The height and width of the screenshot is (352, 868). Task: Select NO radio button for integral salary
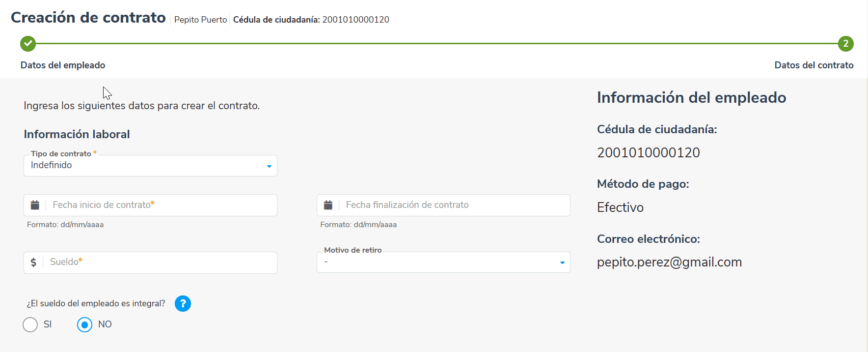[84, 324]
